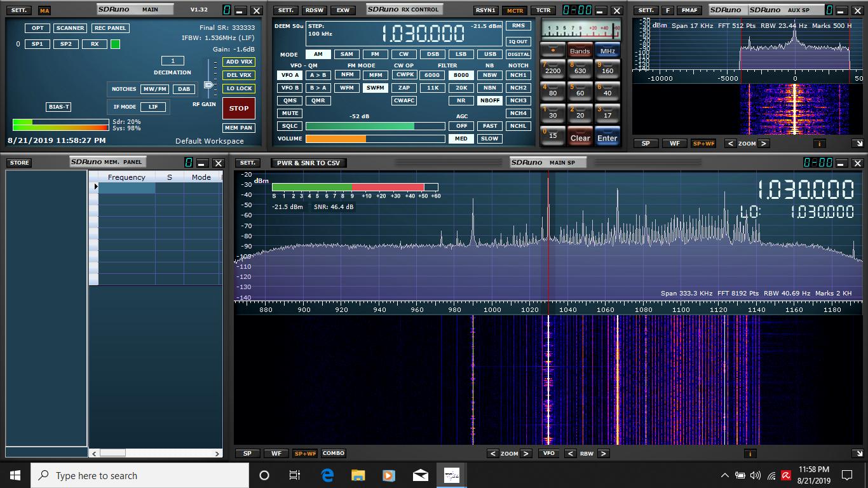The height and width of the screenshot is (488, 868).
Task: Click the orange VOLUME bar
Action: [x=336, y=139]
